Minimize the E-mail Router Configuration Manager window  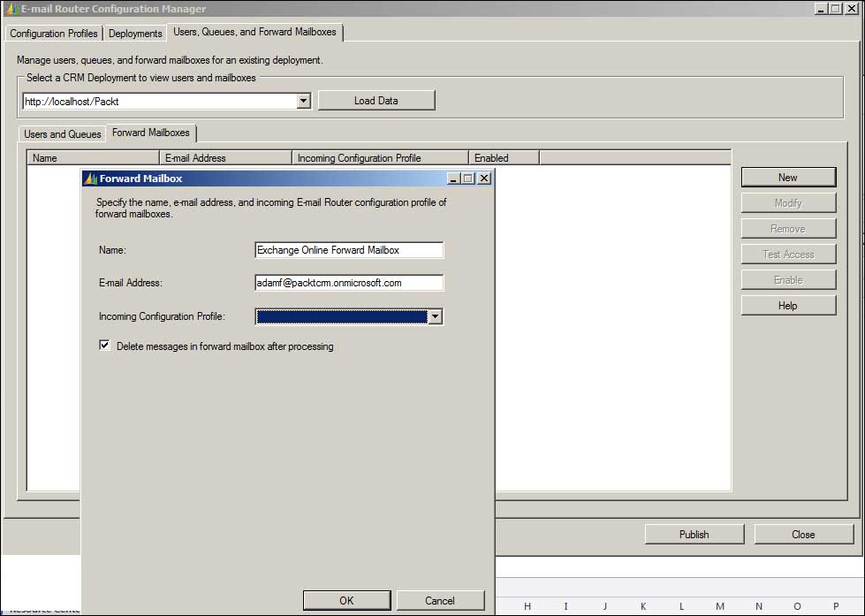821,8
